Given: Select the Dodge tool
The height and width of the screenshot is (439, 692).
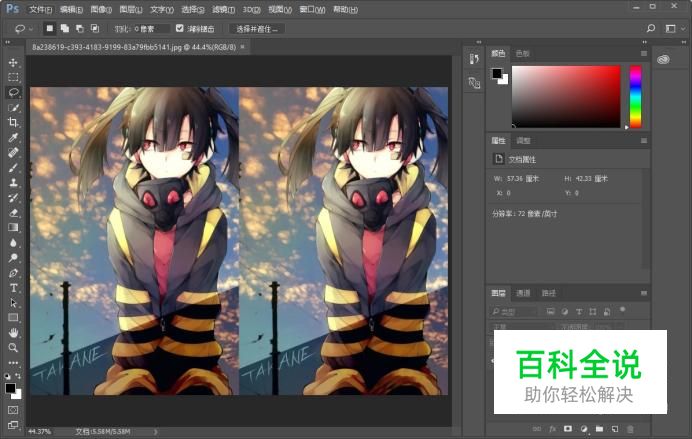Looking at the screenshot, I should click(x=13, y=258).
